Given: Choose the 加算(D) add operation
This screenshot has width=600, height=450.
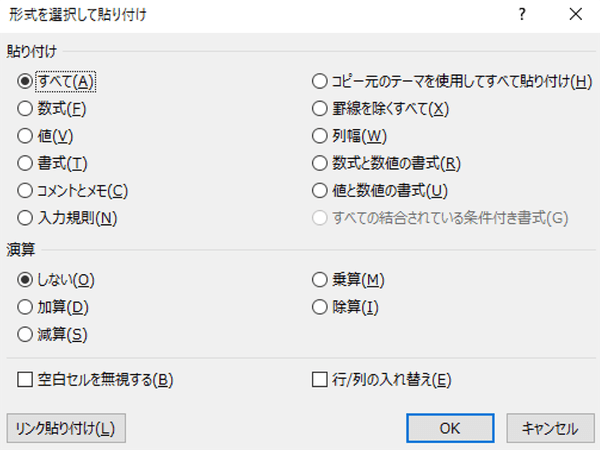Looking at the screenshot, I should [26, 306].
